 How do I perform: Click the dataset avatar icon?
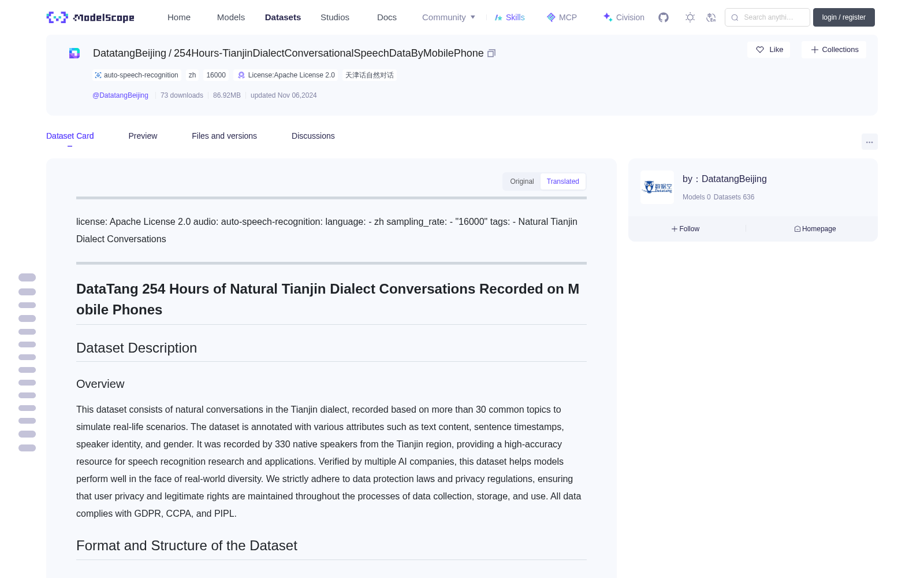click(x=74, y=53)
